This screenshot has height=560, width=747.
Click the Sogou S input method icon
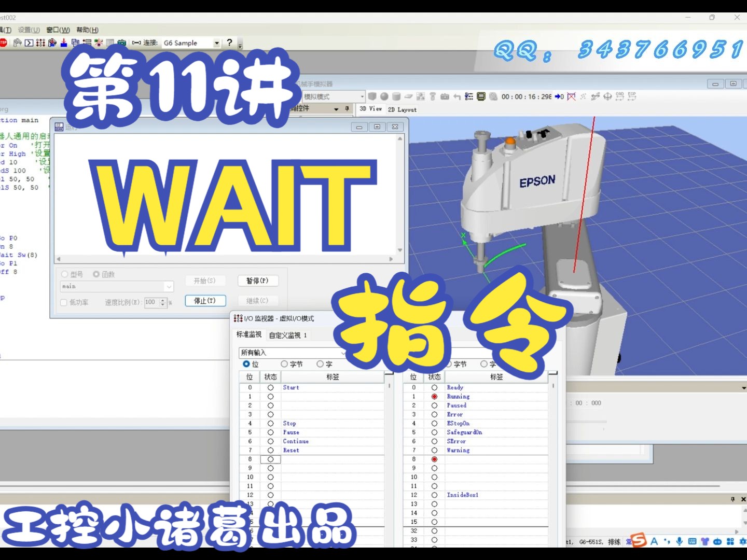[639, 541]
